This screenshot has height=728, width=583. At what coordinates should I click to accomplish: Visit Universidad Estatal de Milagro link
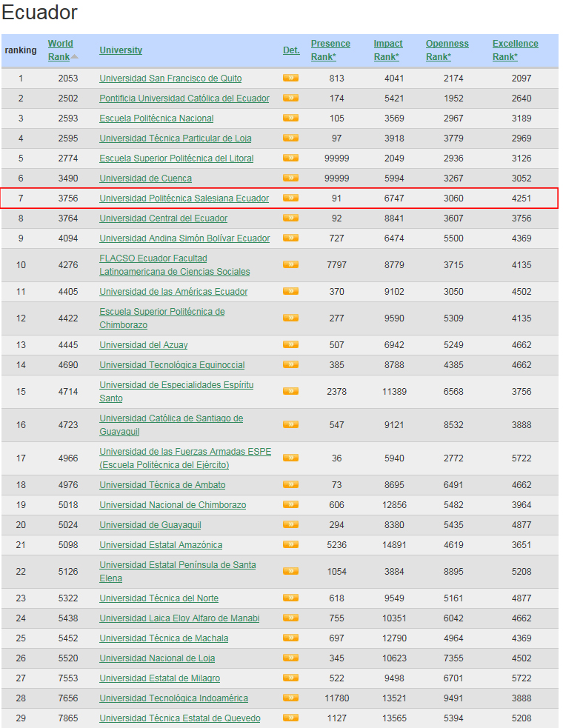click(160, 678)
